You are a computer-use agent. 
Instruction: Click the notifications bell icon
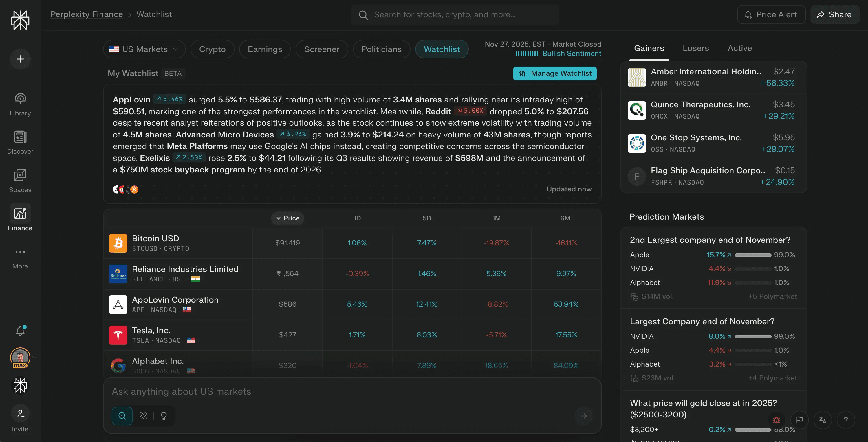click(x=20, y=331)
